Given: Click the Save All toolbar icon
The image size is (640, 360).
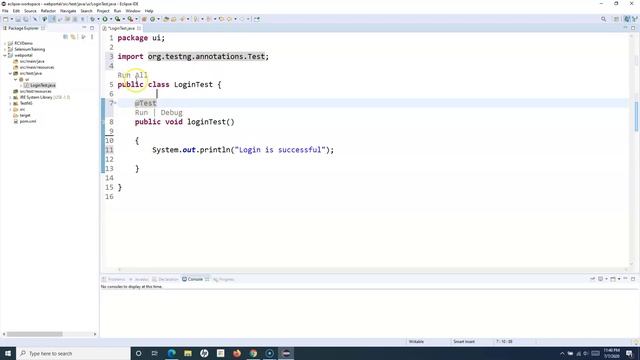Looking at the screenshot, I should (x=26, y=19).
